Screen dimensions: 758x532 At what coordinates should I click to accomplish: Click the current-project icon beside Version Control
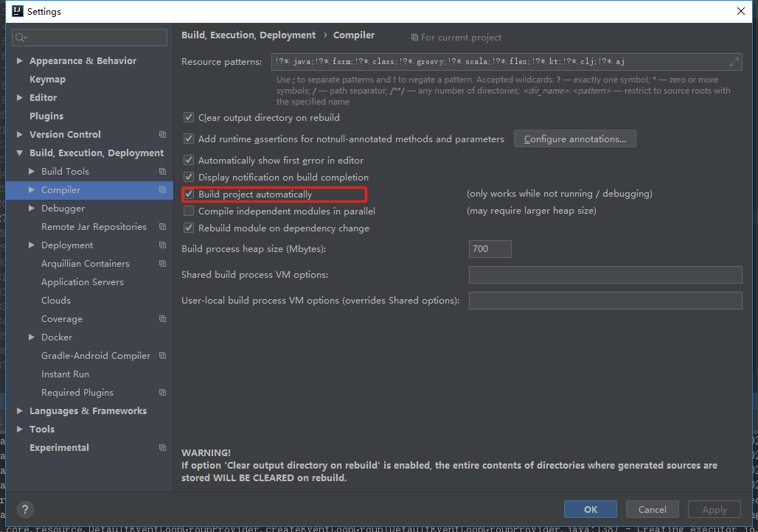coord(161,134)
